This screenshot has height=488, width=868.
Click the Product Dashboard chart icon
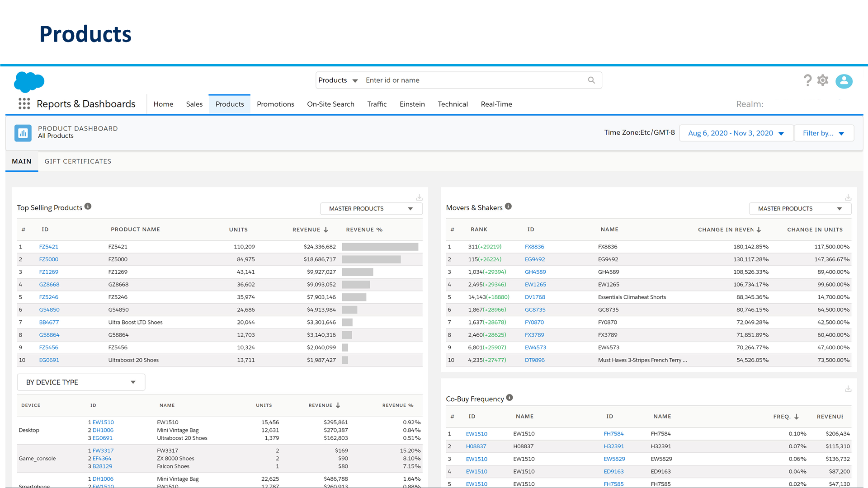pyautogui.click(x=23, y=133)
